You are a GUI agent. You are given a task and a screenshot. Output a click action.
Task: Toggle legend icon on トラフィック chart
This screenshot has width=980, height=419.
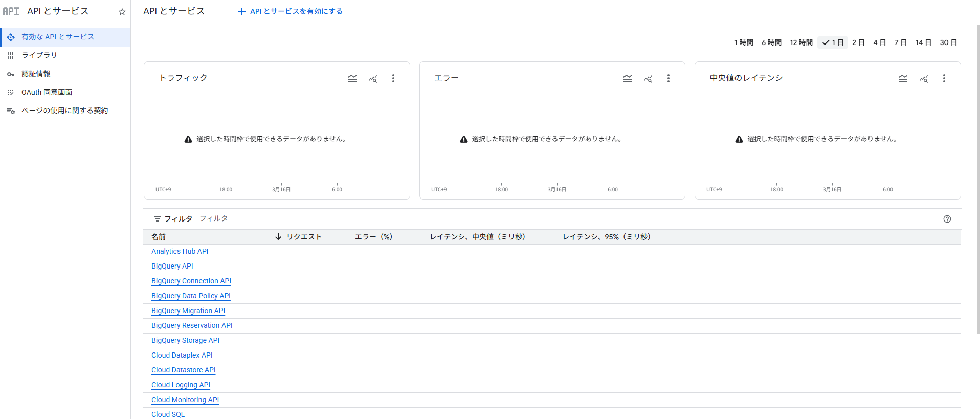pyautogui.click(x=352, y=78)
